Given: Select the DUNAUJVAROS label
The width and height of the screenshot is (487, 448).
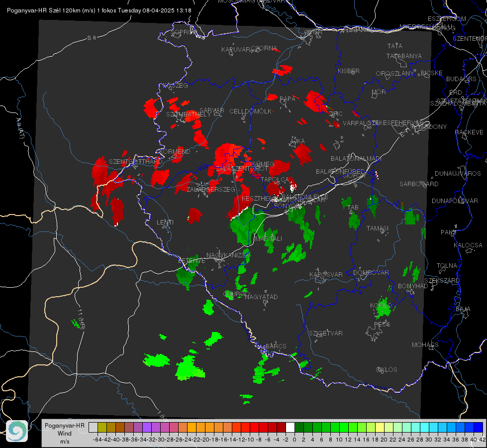Looking at the screenshot, I should tap(458, 174).
